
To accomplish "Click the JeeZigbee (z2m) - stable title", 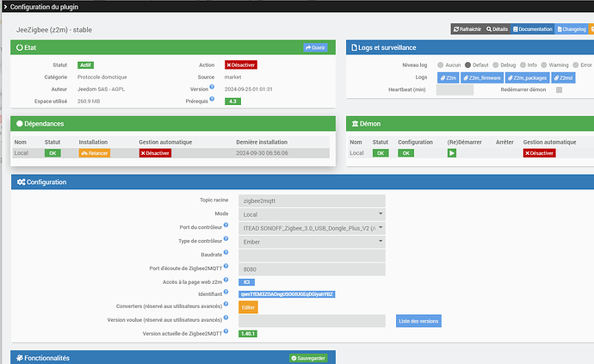I will click(x=54, y=30).
